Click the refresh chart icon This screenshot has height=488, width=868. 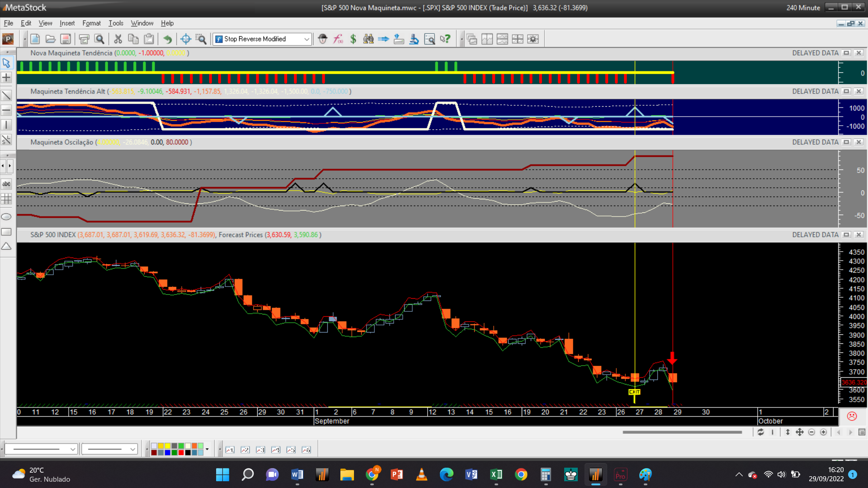[x=761, y=432]
